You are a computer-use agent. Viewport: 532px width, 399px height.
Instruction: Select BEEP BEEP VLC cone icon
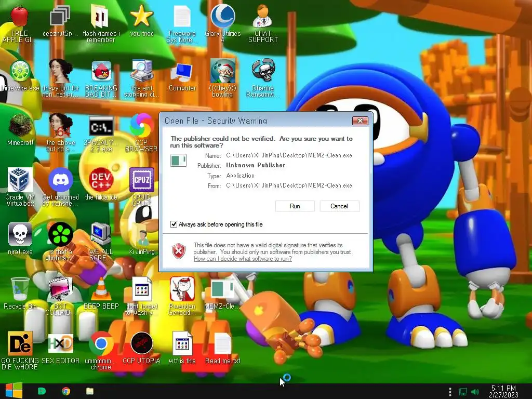pos(101,294)
